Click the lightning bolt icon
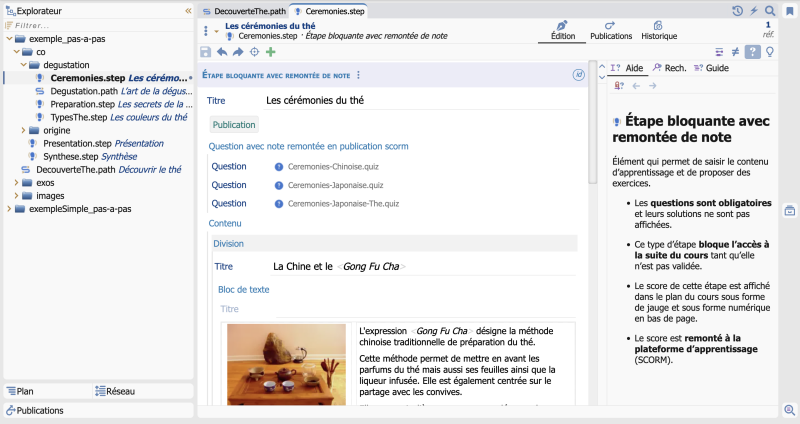Viewport: 800px width, 424px height. [x=754, y=11]
